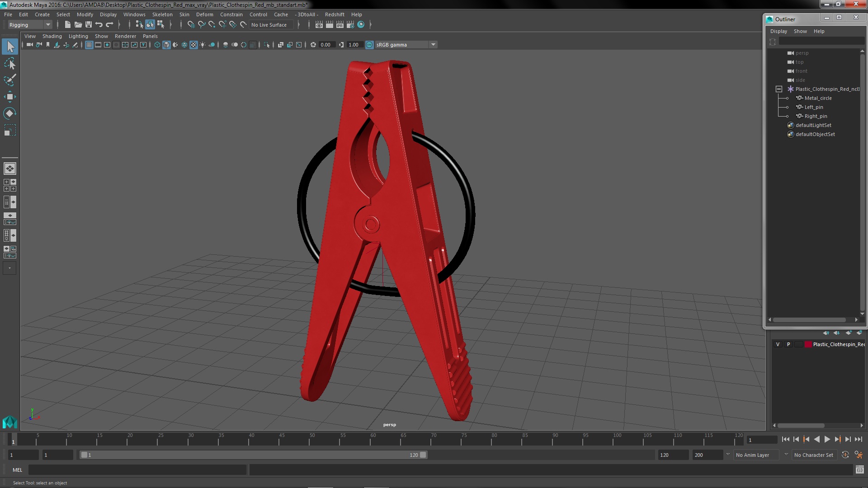Toggle viewport Grid display button
The height and width of the screenshot is (488, 868).
point(89,45)
